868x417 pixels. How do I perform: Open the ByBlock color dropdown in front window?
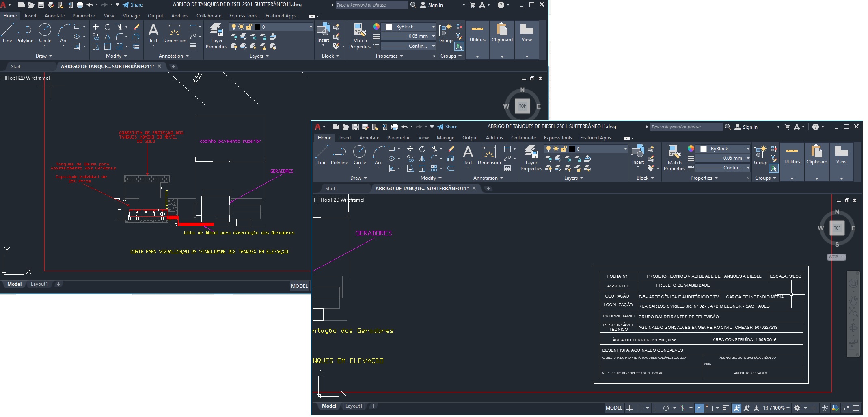point(724,149)
